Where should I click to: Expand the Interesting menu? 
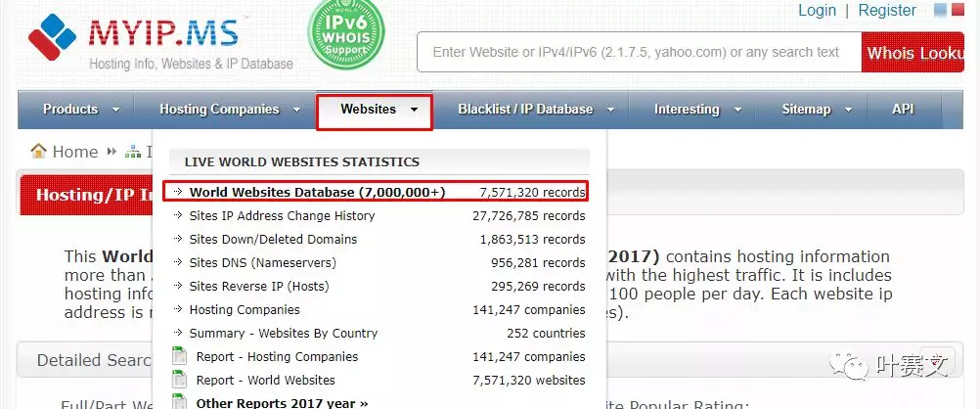point(696,110)
